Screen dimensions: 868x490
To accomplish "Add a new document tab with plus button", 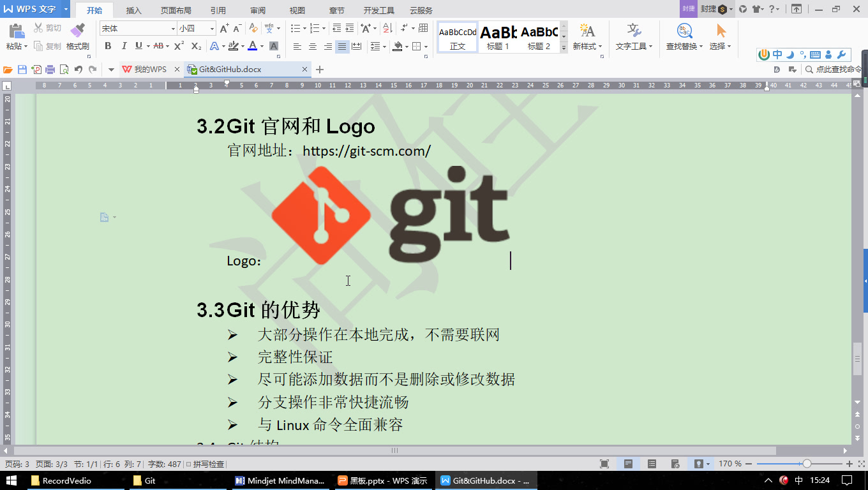I will tap(320, 70).
